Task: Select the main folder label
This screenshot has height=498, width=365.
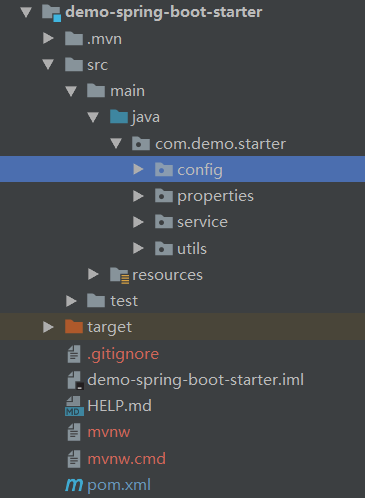Action: 127,91
